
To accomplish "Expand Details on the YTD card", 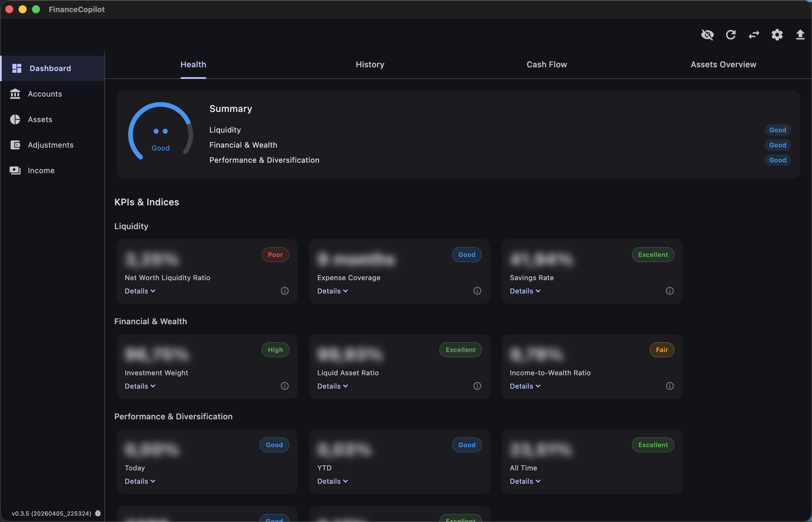I will pos(332,481).
